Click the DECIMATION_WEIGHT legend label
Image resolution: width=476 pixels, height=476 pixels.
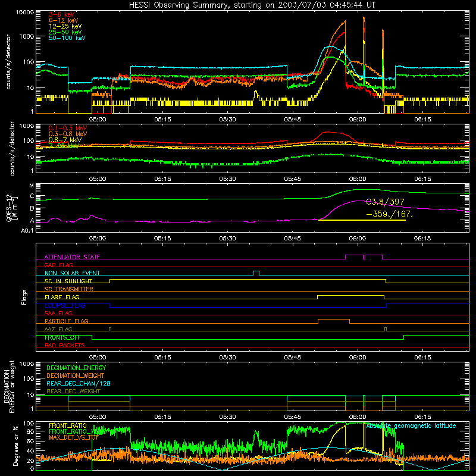(76, 375)
